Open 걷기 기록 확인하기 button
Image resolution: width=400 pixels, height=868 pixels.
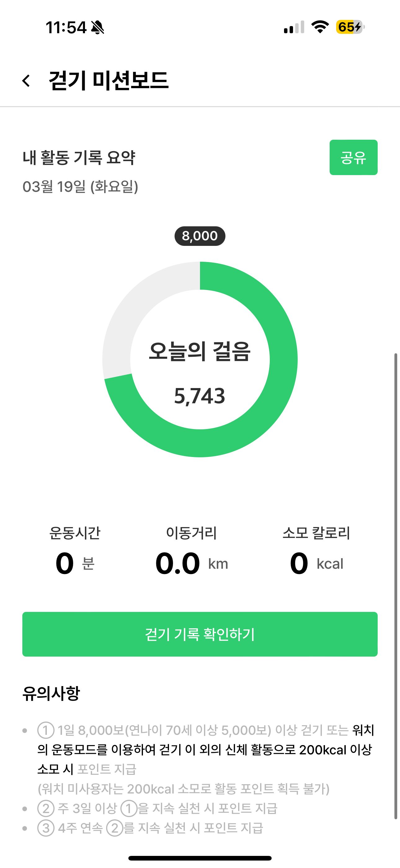pos(200,634)
